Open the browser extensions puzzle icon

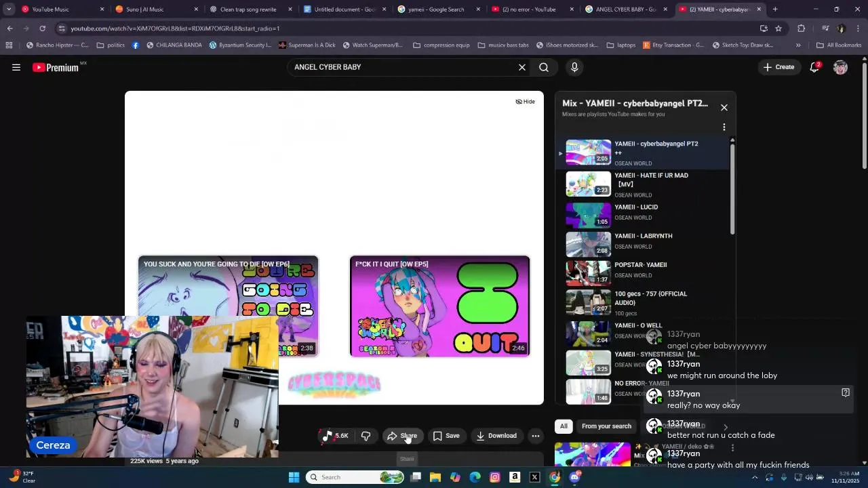pos(802,28)
